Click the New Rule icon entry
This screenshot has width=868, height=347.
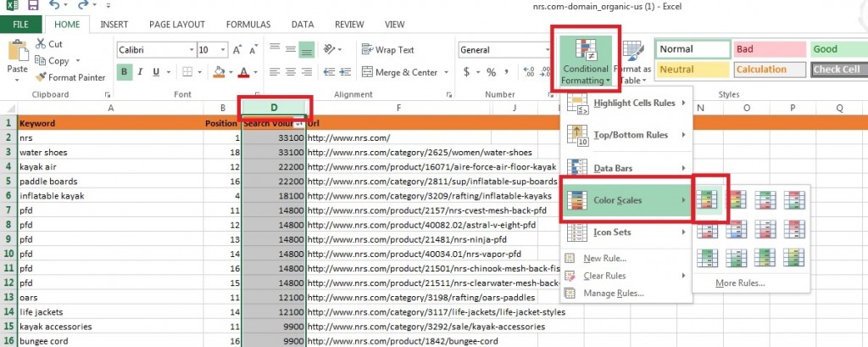click(570, 258)
